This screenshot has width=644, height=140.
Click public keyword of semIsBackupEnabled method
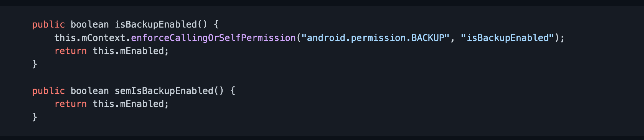[x=48, y=91]
